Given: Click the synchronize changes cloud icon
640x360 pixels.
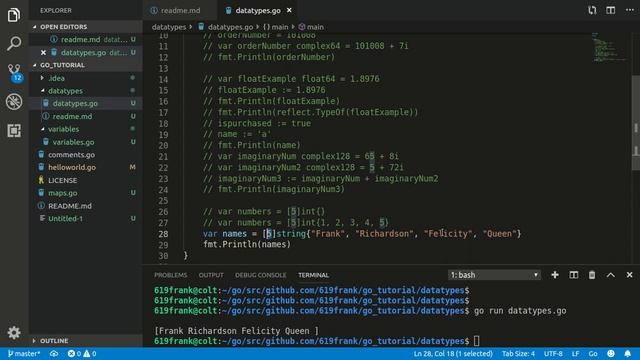Looking at the screenshot, I should coord(54,353).
